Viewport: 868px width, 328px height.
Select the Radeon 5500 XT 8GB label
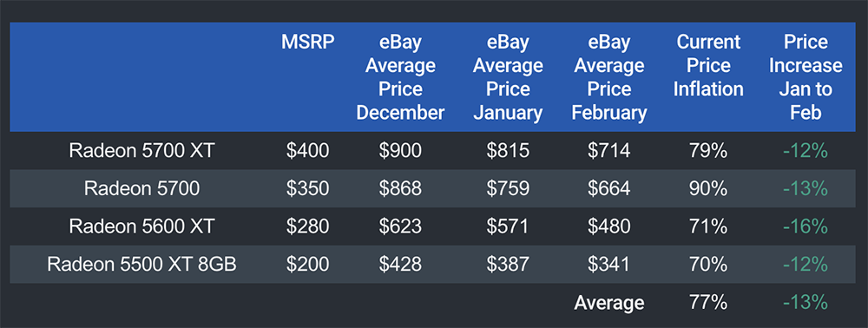click(141, 264)
